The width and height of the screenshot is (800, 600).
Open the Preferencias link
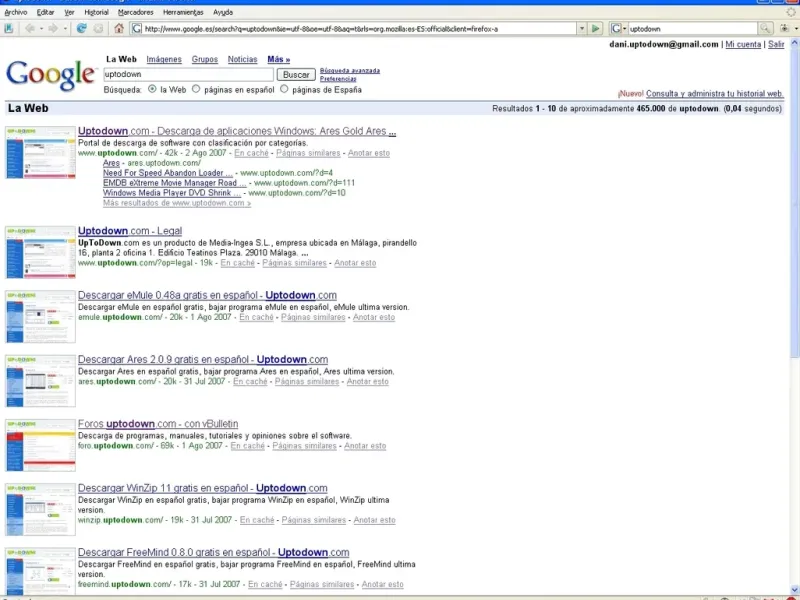point(338,79)
